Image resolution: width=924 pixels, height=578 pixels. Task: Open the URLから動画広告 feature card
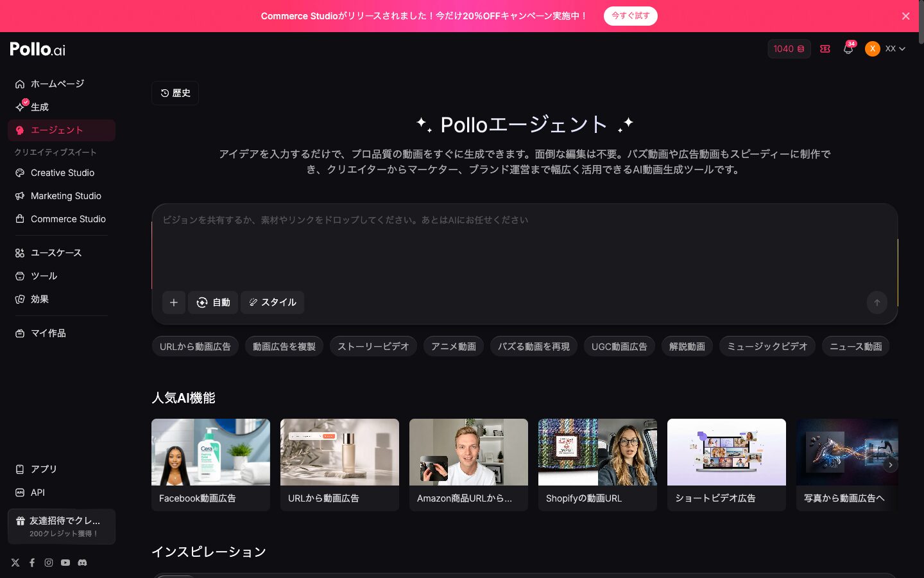click(339, 465)
